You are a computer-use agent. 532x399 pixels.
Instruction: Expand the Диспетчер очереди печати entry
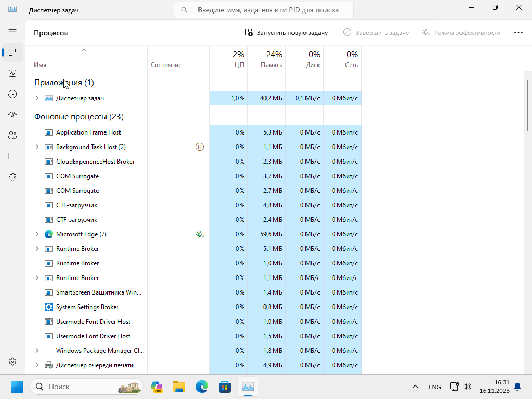[37, 365]
